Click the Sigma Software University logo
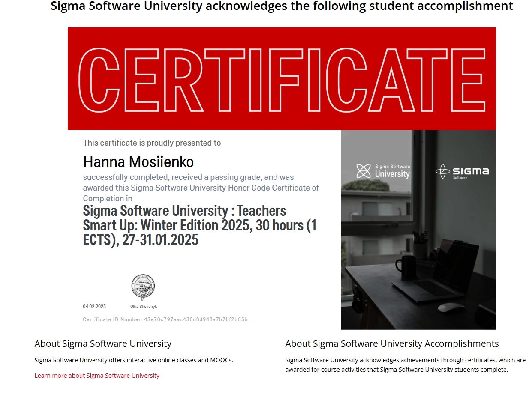The width and height of the screenshot is (532, 397). pyautogui.click(x=383, y=171)
